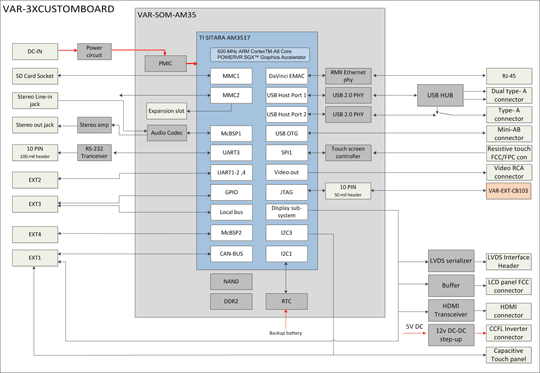The height and width of the screenshot is (373, 540).
Task: Click the McBSP1 block
Action: click(231, 134)
